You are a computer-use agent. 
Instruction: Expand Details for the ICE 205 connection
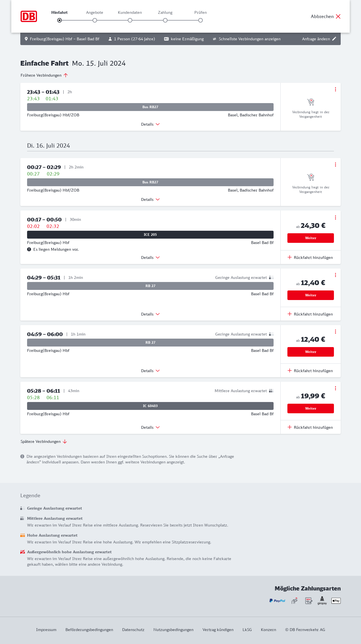pos(150,257)
